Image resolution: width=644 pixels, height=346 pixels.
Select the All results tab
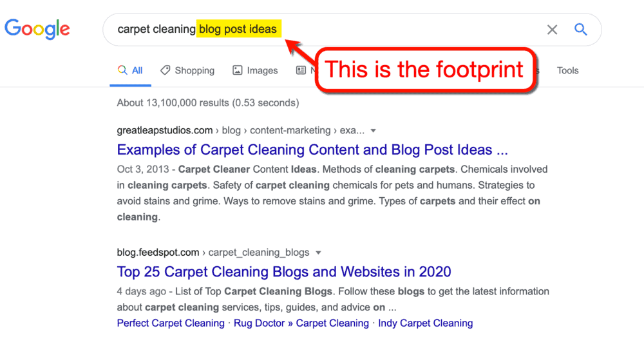click(x=131, y=70)
